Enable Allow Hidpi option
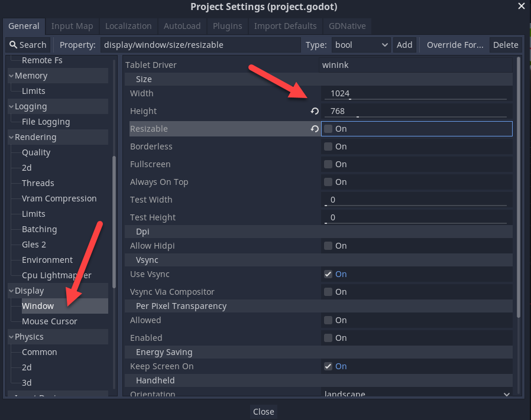 click(329, 246)
